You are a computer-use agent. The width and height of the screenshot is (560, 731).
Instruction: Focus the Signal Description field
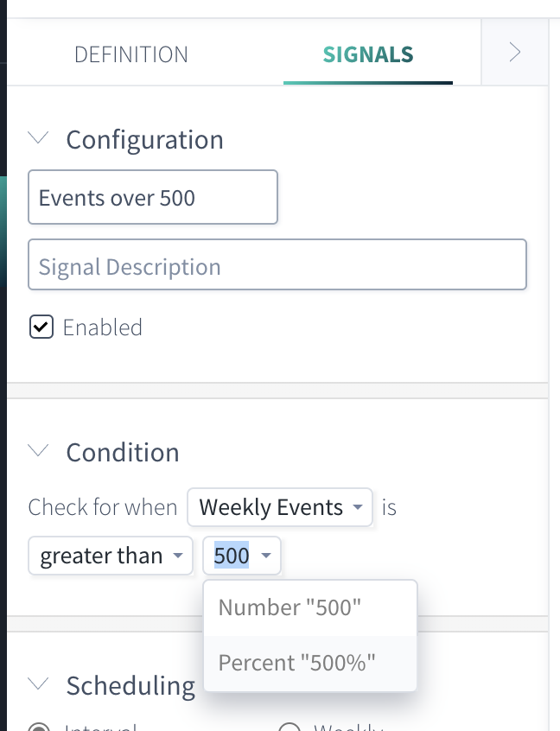pos(277,264)
